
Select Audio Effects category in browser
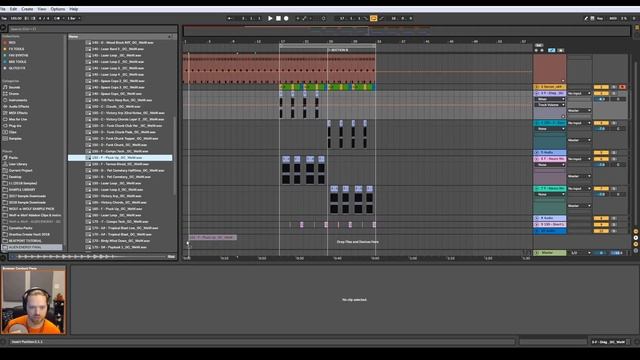coord(19,107)
